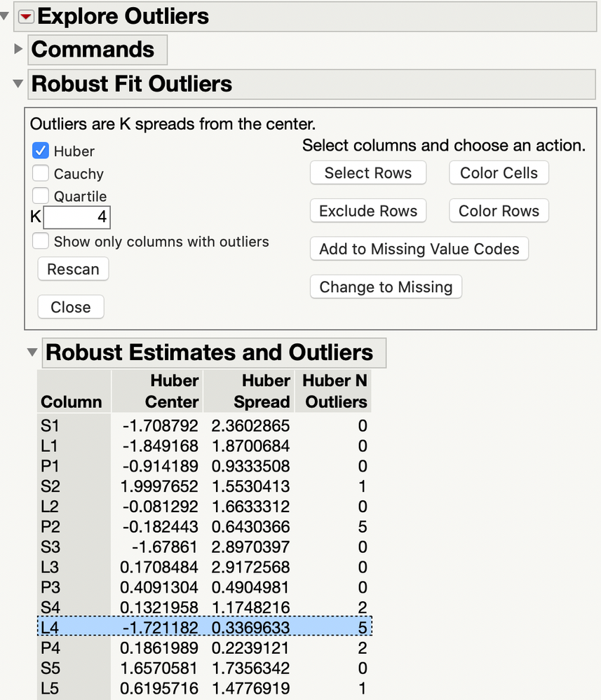The width and height of the screenshot is (601, 700).
Task: Enable the Cauchy checkbox
Action: tap(41, 173)
